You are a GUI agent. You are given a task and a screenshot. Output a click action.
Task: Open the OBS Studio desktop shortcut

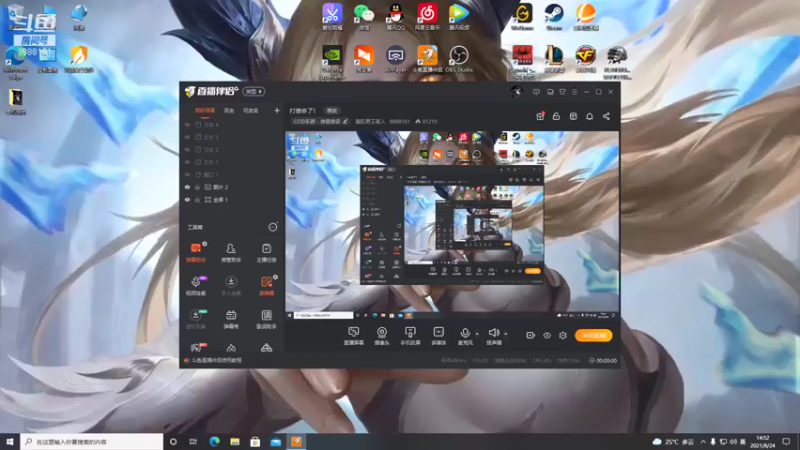point(459,59)
